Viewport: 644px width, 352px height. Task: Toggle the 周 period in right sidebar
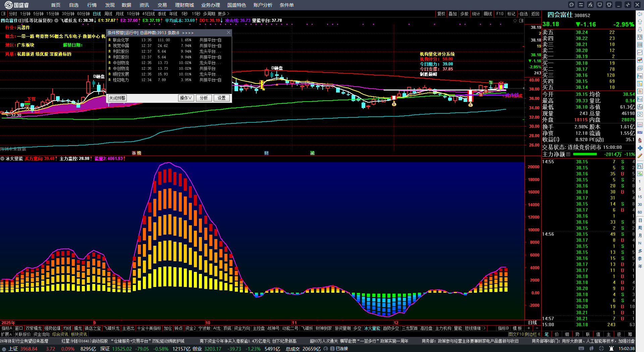pyautogui.click(x=640, y=228)
